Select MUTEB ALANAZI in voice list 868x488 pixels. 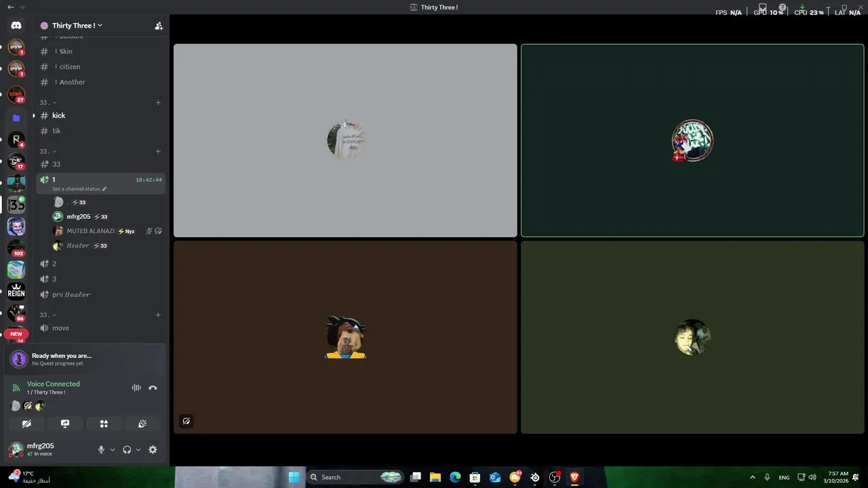coord(107,231)
